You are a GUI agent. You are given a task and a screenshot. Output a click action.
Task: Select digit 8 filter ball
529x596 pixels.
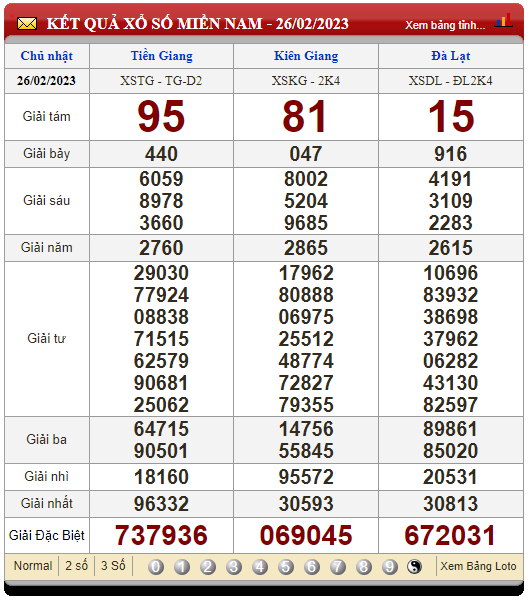pos(364,567)
